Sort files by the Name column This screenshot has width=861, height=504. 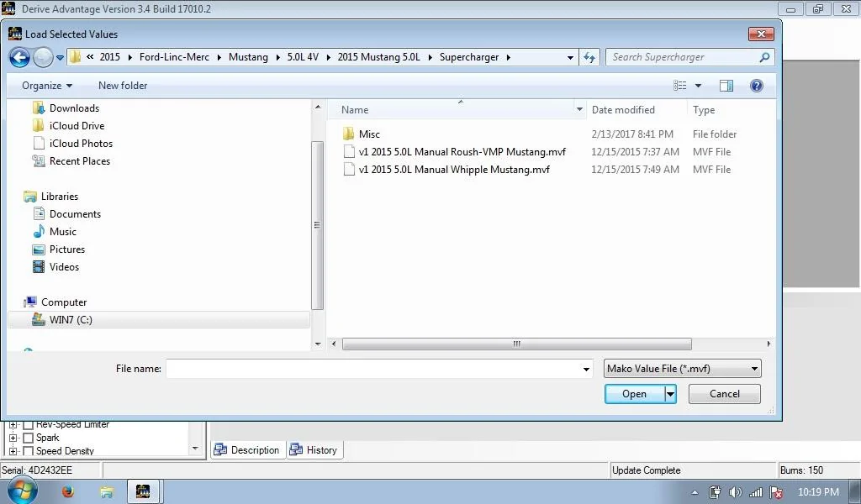click(355, 110)
